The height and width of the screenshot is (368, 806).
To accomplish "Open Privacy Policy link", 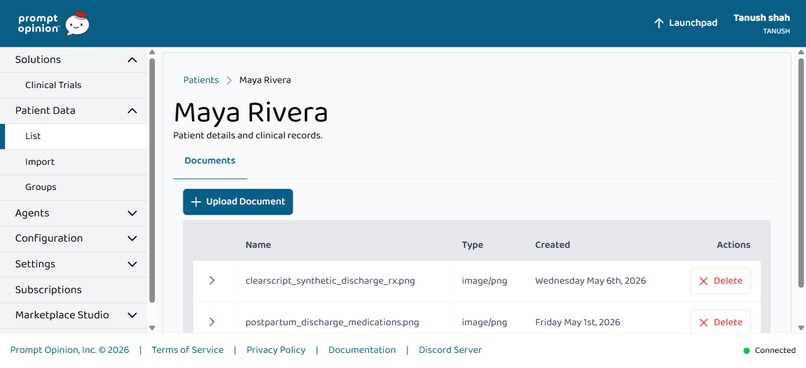I will [x=276, y=350].
